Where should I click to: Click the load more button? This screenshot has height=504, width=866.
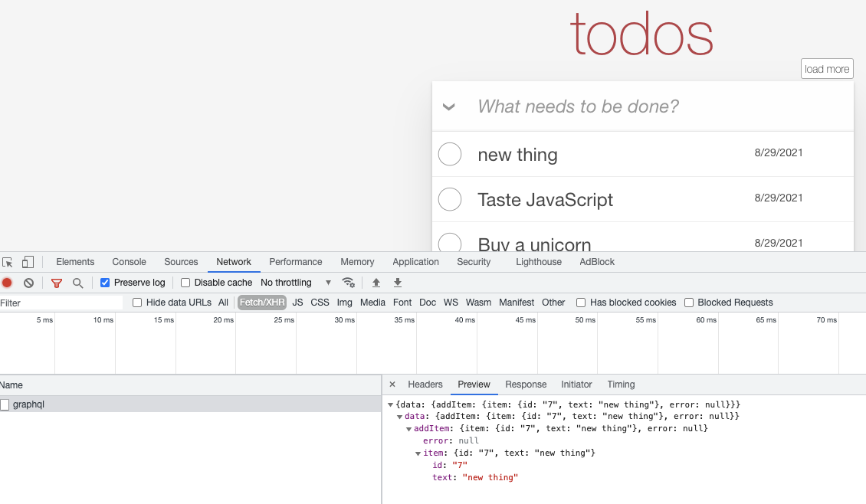pyautogui.click(x=827, y=69)
